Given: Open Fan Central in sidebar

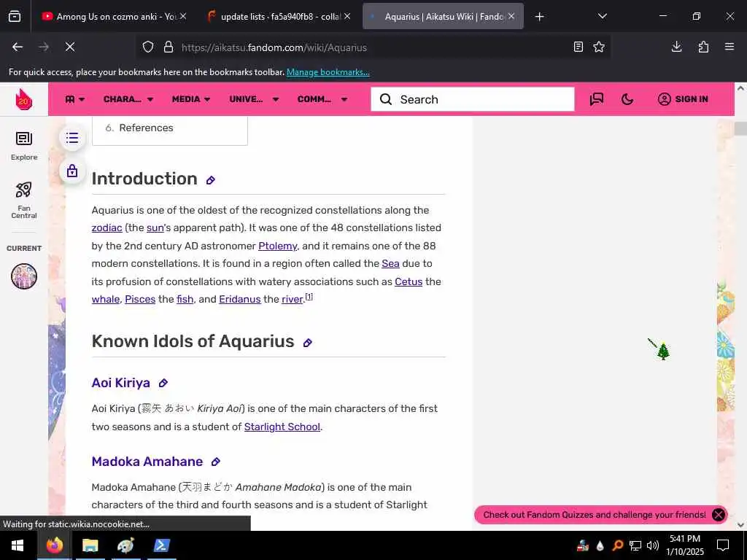Looking at the screenshot, I should 24,200.
